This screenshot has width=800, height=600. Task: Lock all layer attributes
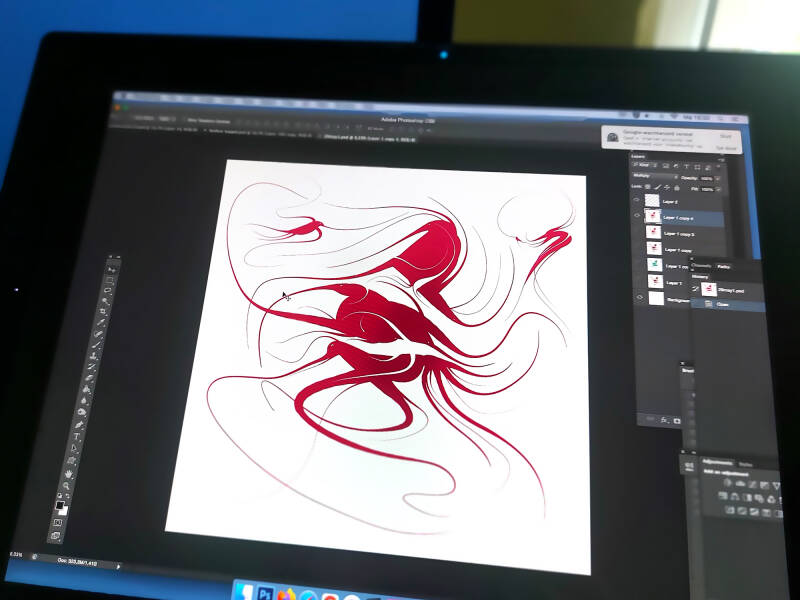pos(677,188)
